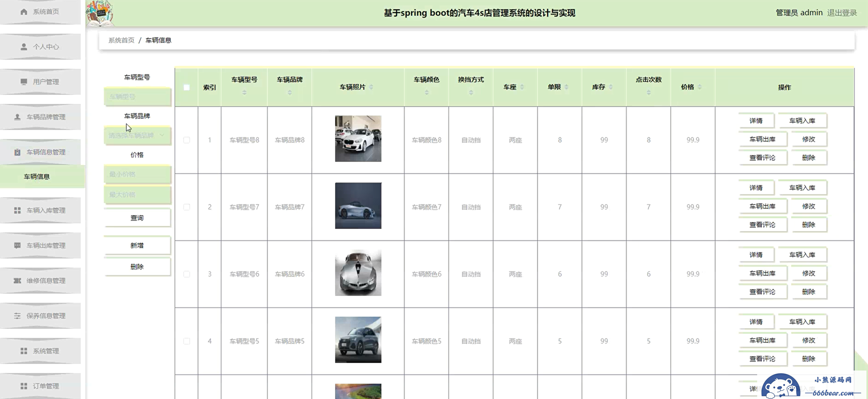
Task: Click the user icon beside 车辆品牌管理
Action: point(18,117)
